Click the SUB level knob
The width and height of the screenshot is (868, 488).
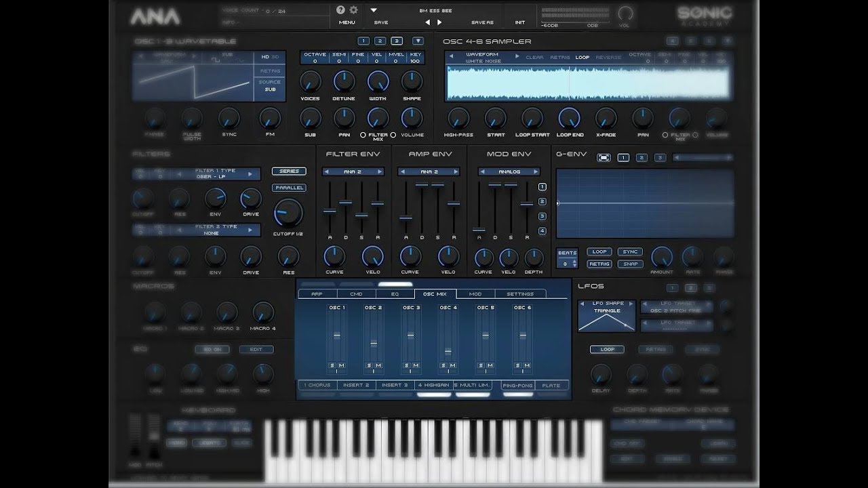coord(310,119)
